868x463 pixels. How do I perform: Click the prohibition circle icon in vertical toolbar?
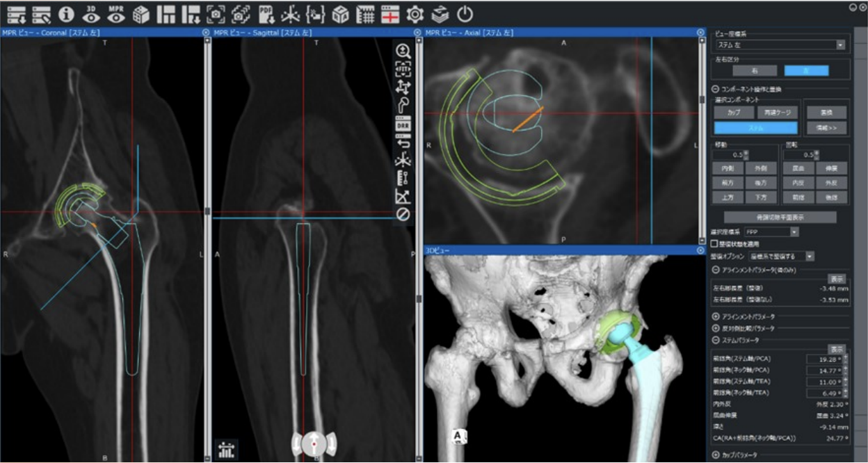click(x=403, y=215)
